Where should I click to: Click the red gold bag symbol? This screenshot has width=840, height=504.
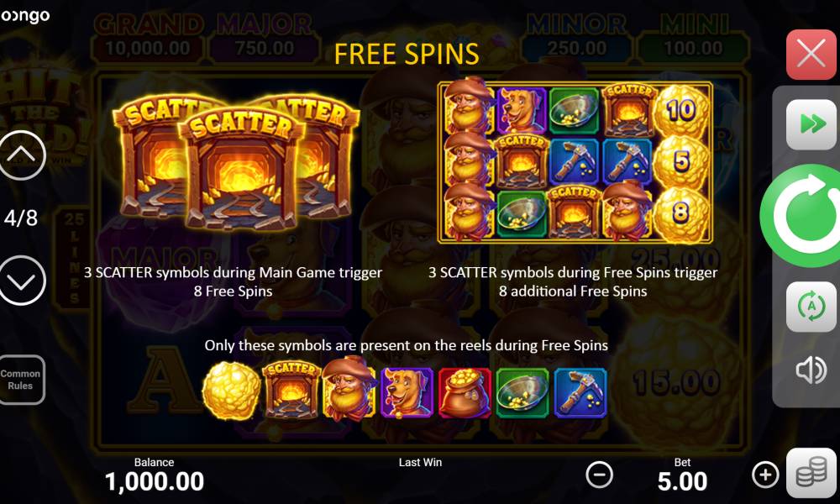tap(465, 392)
